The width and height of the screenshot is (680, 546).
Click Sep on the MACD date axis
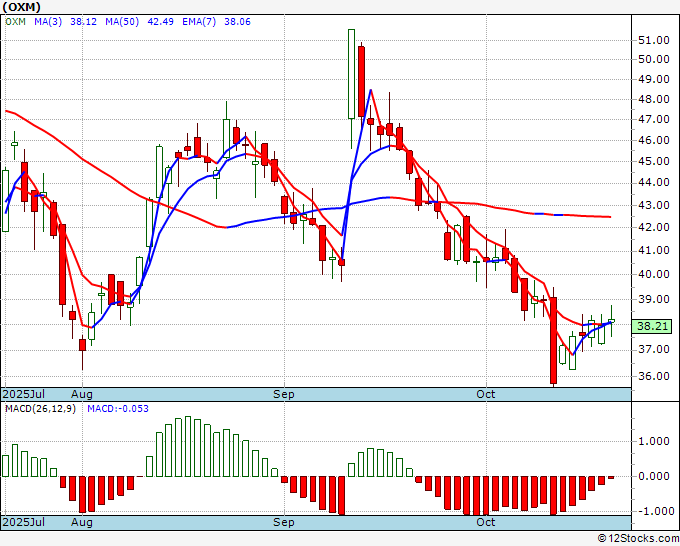284,522
